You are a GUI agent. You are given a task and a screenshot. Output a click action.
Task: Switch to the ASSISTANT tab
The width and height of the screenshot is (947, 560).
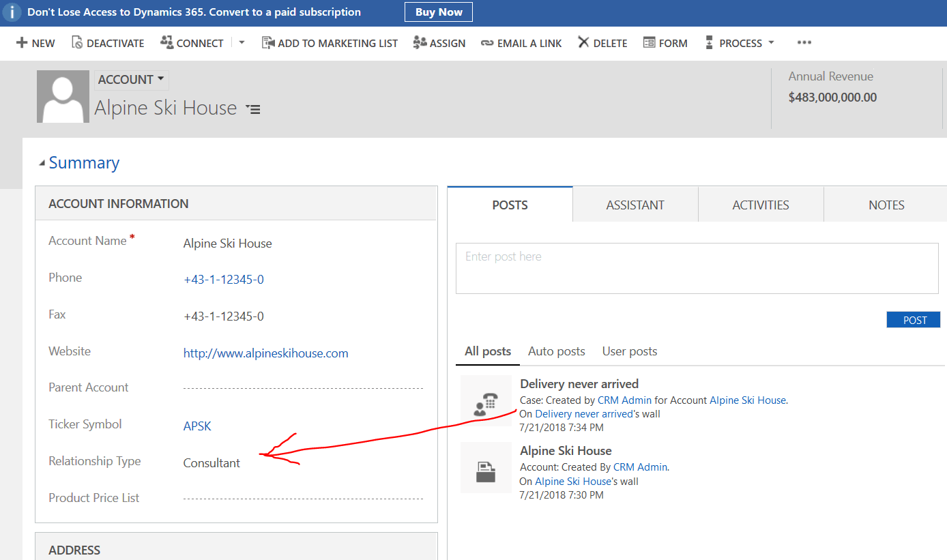click(x=635, y=205)
